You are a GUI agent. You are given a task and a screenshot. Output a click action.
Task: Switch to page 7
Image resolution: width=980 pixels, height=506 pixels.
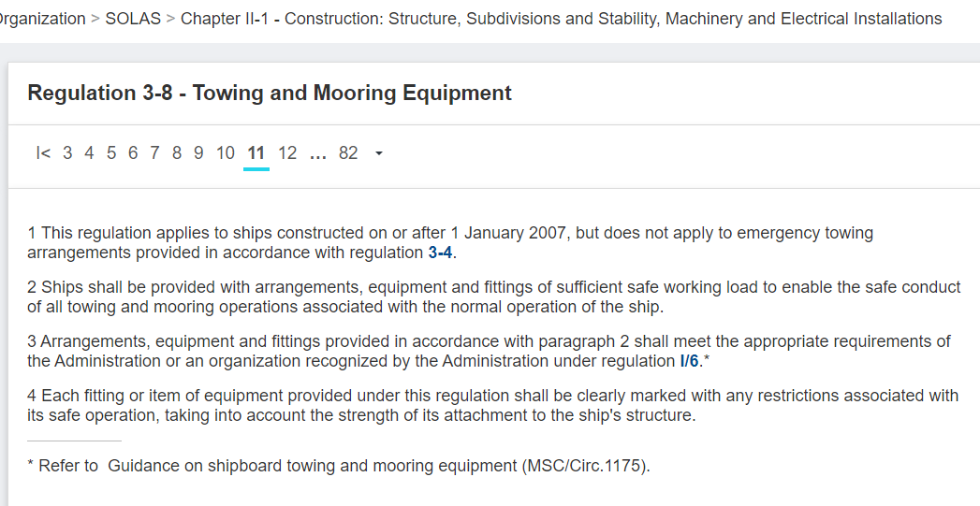154,153
